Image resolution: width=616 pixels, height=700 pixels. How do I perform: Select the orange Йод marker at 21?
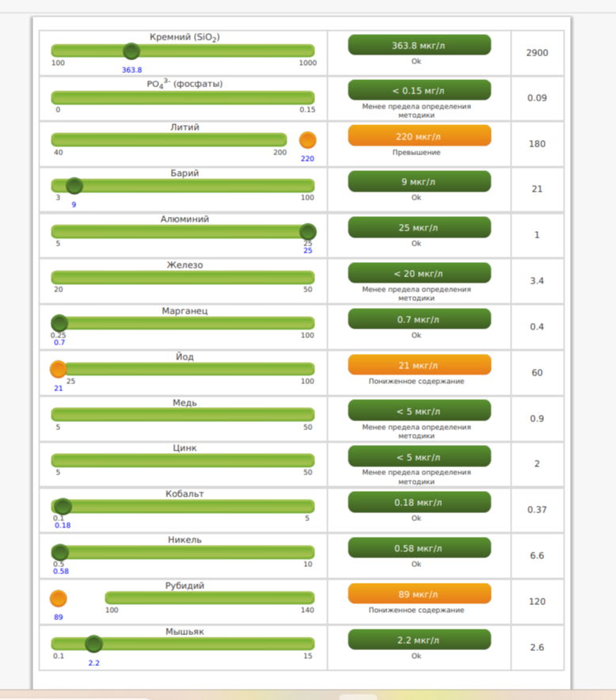(59, 369)
